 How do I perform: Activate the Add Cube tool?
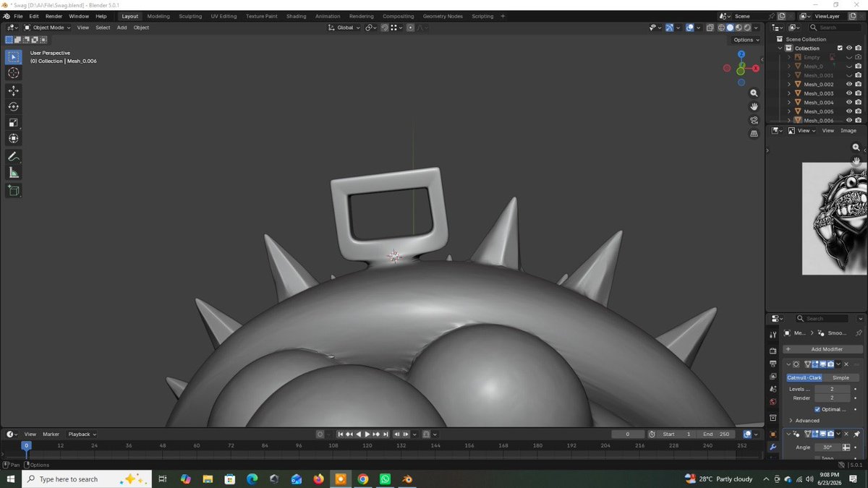click(13, 190)
